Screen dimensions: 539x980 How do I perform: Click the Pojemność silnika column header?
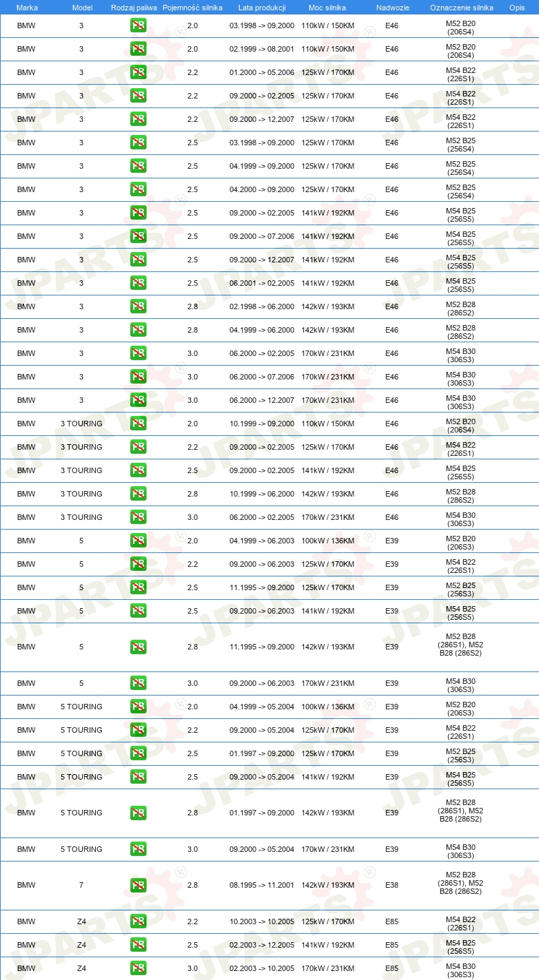coord(192,7)
